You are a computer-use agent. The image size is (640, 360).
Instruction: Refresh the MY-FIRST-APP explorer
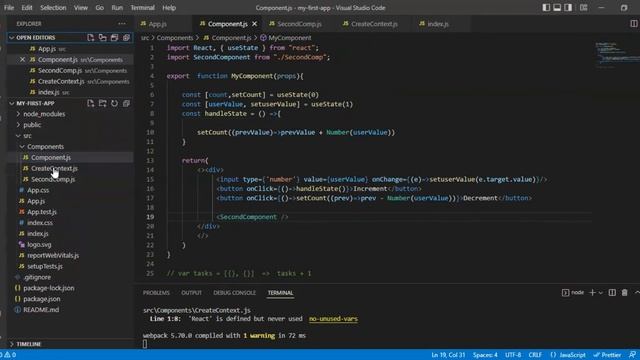[114, 103]
